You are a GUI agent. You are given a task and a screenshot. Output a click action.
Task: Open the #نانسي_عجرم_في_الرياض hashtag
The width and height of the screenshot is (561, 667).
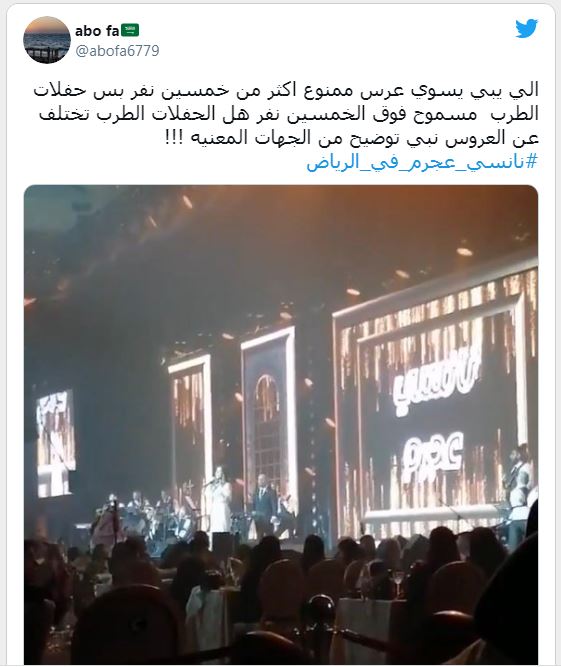[x=422, y=162]
